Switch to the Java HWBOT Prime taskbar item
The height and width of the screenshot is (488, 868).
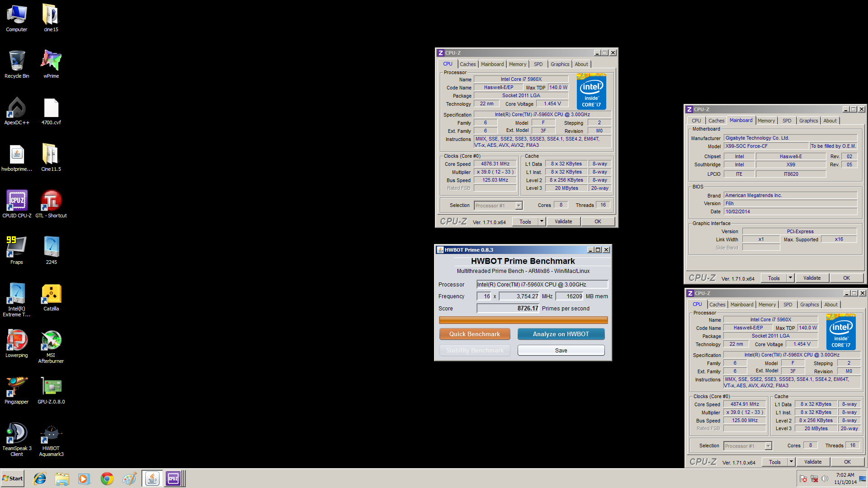pyautogui.click(x=152, y=479)
